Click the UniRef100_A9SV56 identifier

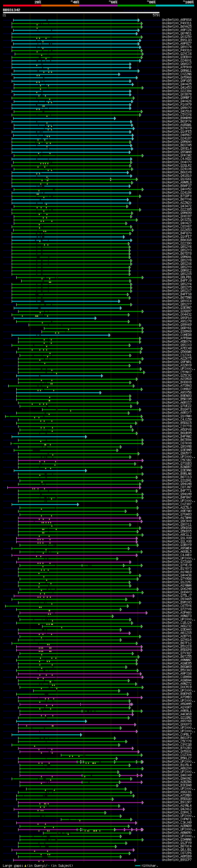pyautogui.click(x=177, y=393)
